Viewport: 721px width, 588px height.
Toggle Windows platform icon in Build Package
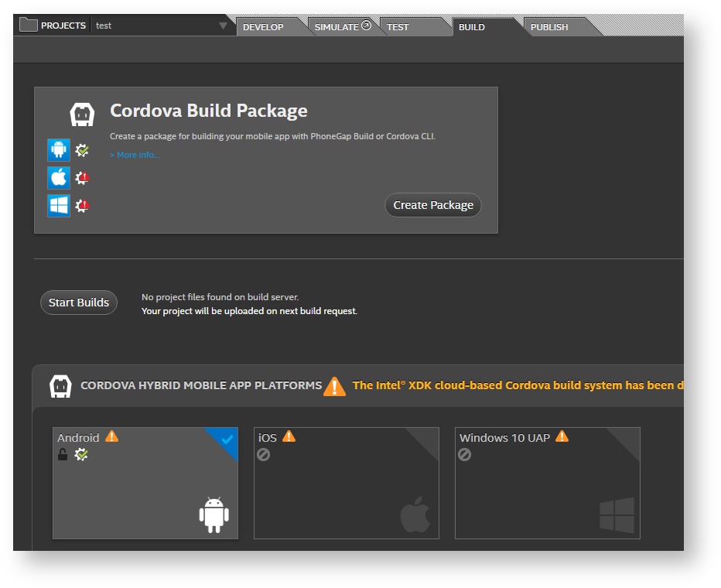[x=59, y=205]
